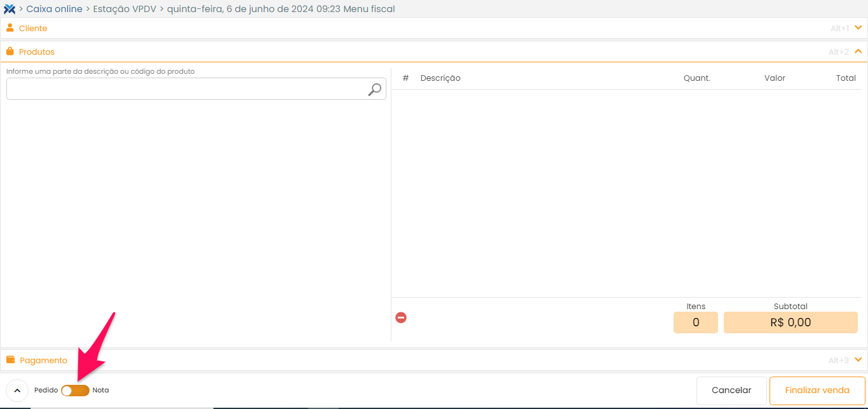
Task: Click the Descrição column header
Action: click(x=440, y=78)
